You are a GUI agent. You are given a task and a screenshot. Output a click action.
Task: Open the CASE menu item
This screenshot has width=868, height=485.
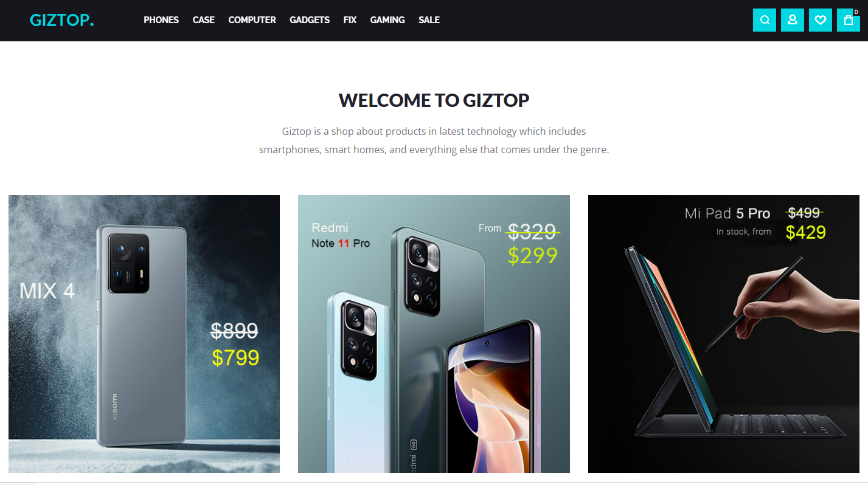pyautogui.click(x=204, y=20)
